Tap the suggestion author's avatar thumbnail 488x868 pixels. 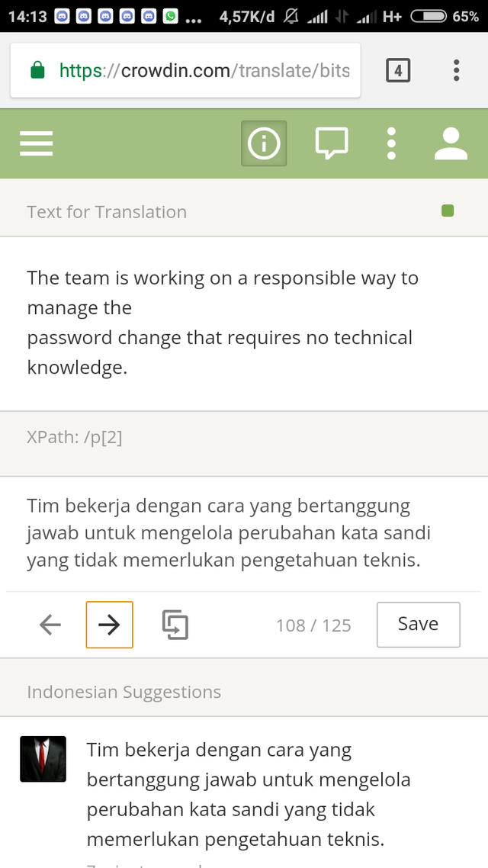43,759
